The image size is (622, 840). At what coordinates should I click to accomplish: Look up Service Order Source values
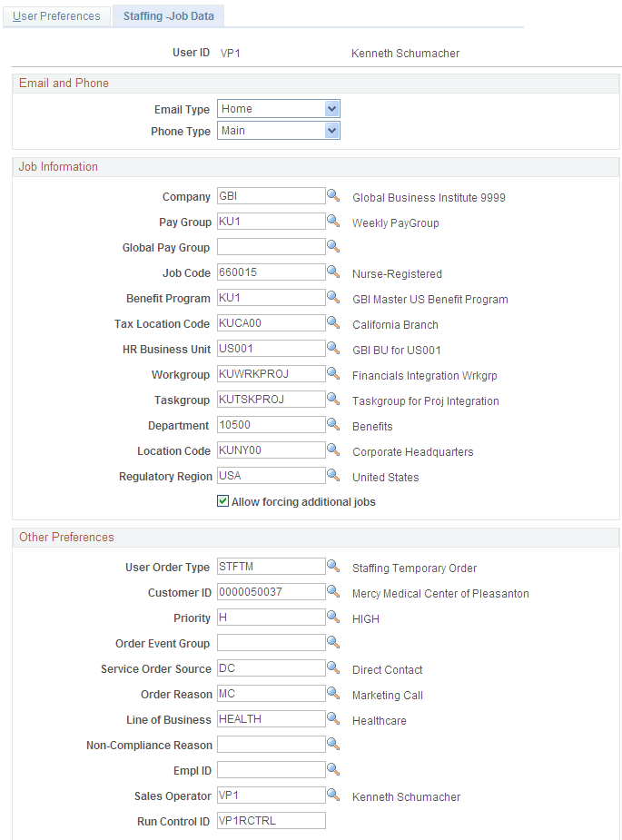click(334, 667)
